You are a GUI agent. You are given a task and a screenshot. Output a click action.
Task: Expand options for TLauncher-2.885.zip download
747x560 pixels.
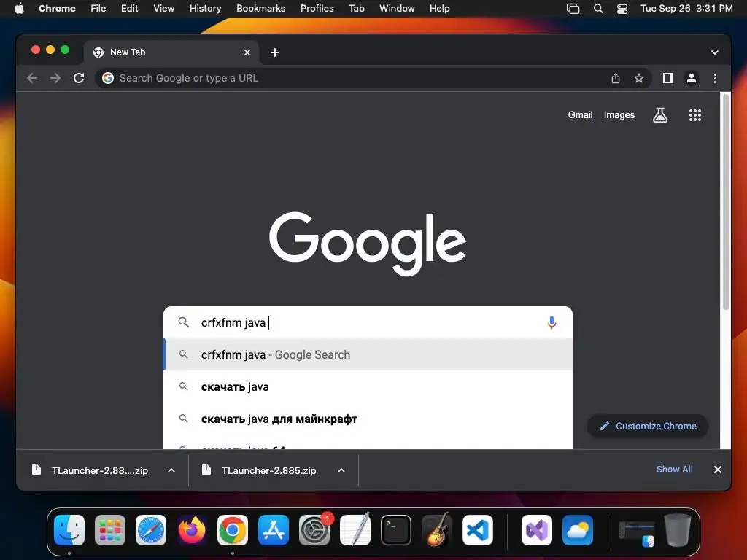(x=341, y=470)
